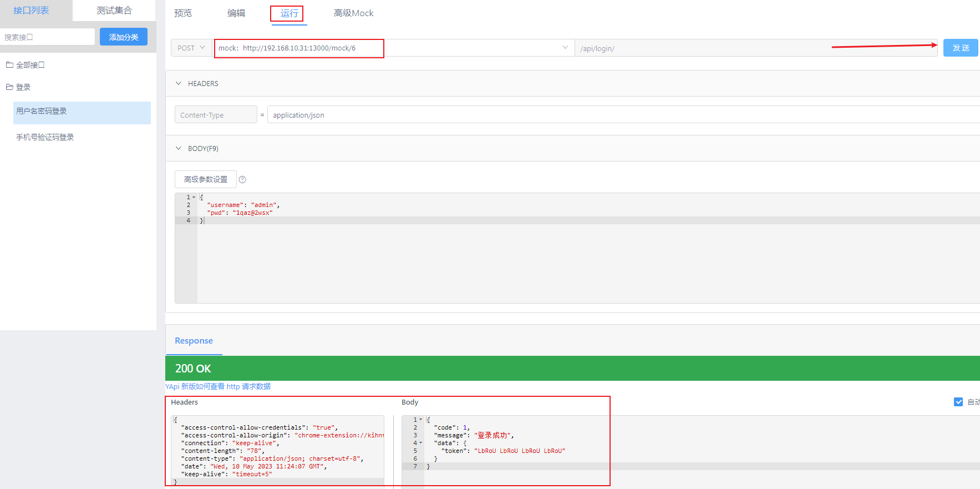Open 高级参数设置 advanced parameter settings
This screenshot has height=489, width=980.
click(x=206, y=179)
